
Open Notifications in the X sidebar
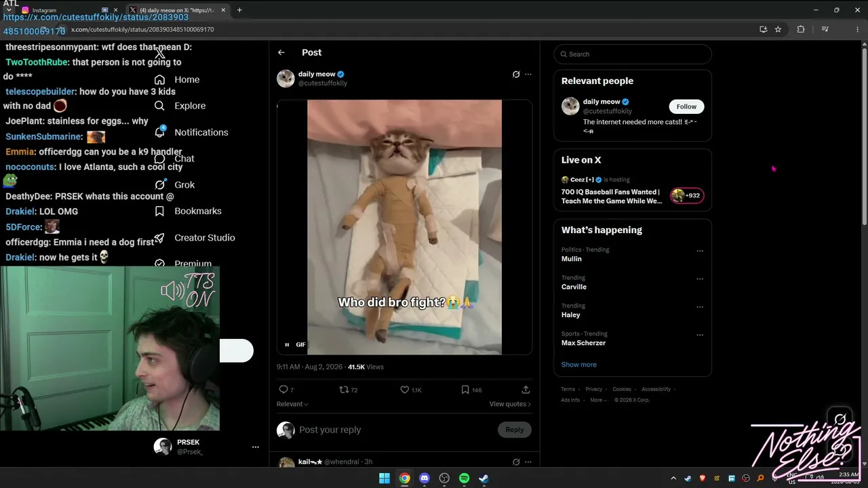coord(191,132)
